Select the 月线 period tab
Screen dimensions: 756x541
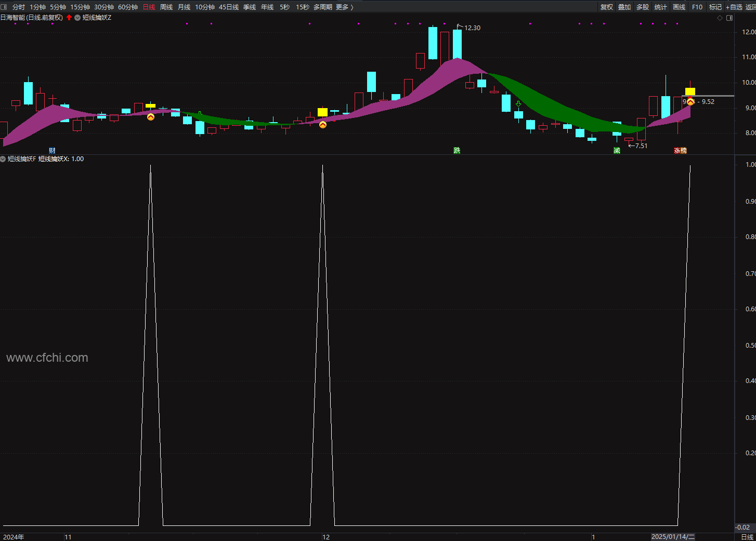coord(184,7)
